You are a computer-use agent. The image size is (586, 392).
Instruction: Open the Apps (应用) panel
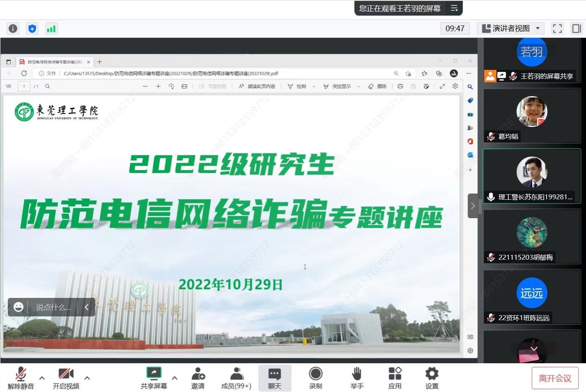click(x=395, y=378)
